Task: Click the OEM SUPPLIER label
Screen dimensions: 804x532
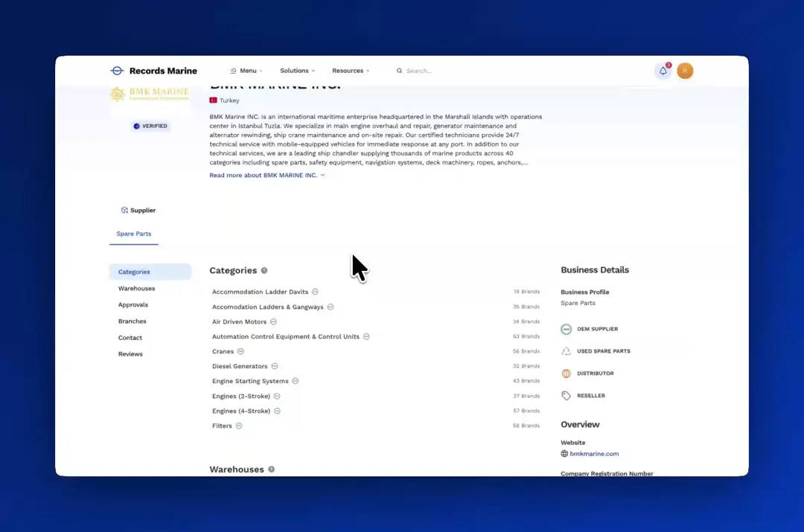Action: click(597, 329)
